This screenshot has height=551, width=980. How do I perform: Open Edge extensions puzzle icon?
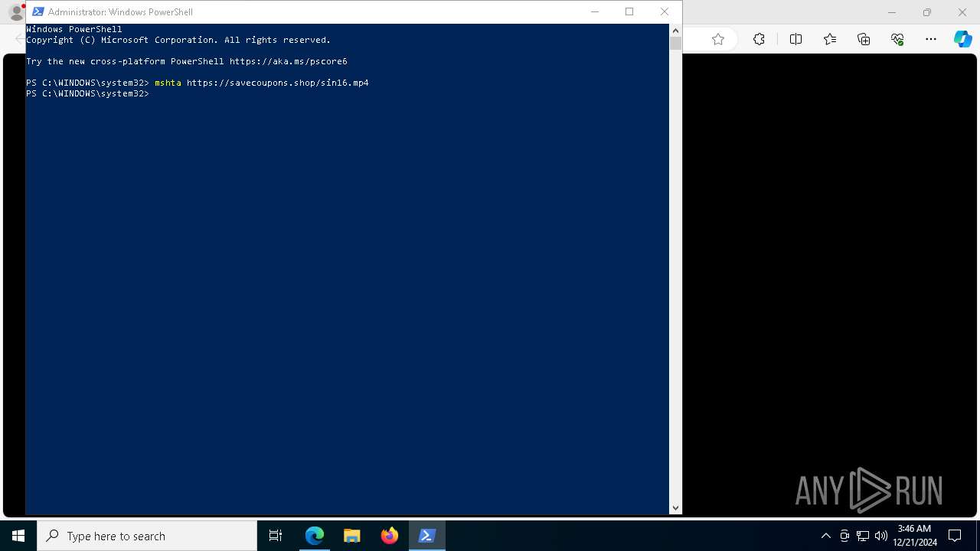(759, 39)
